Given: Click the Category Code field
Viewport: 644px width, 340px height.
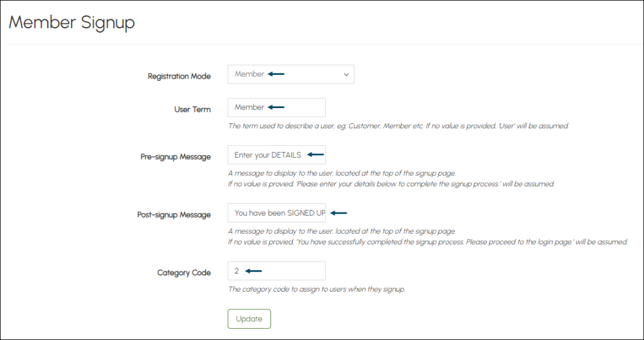Looking at the screenshot, I should [x=277, y=271].
